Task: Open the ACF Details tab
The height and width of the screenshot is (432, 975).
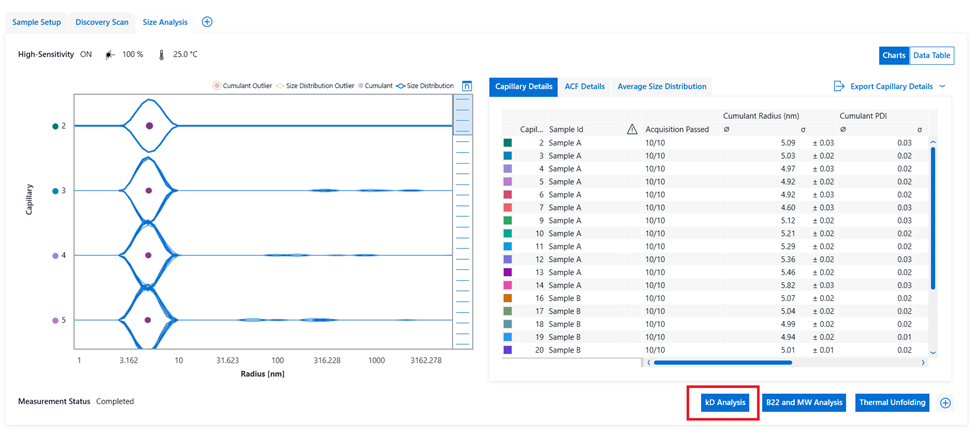Action: pyautogui.click(x=585, y=87)
